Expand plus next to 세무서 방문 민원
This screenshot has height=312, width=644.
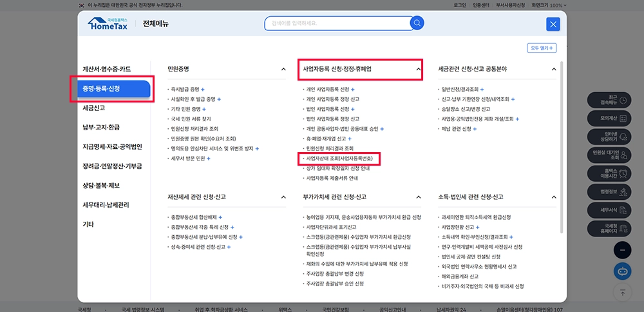click(x=208, y=159)
